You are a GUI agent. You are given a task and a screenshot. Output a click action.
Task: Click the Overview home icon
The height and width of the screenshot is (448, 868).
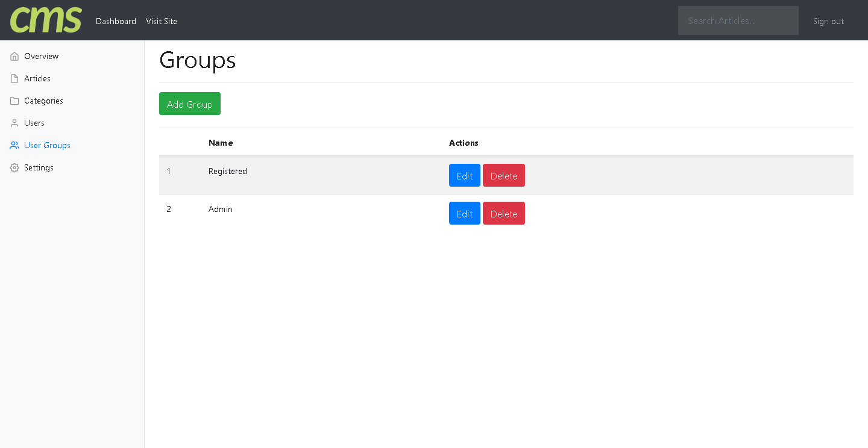14,57
